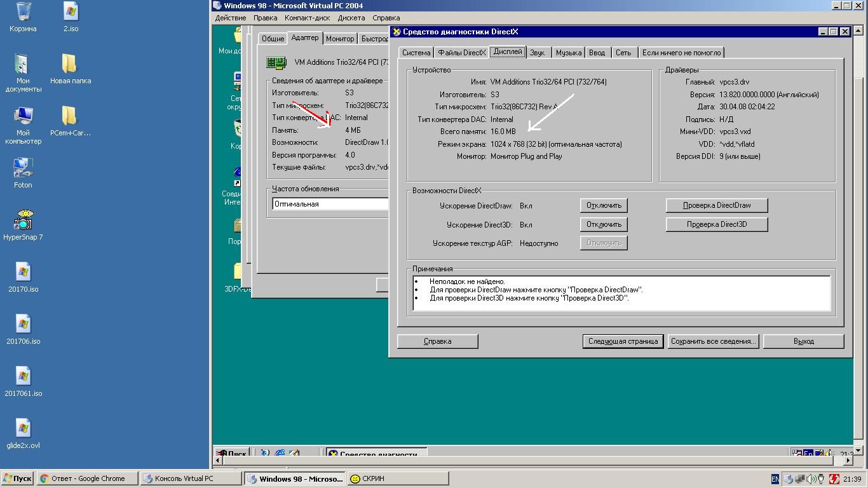Switch to Общие tab in display properties

273,39
